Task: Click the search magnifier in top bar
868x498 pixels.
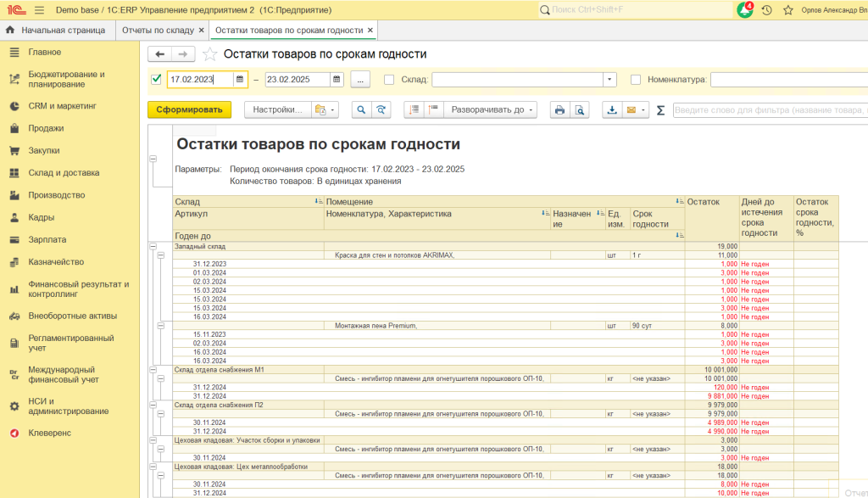Action: point(545,10)
